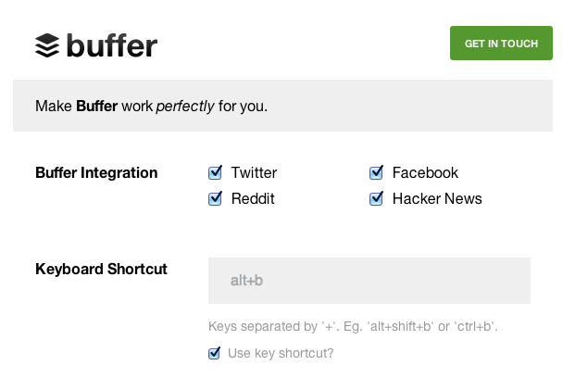Click the Twitter label text
This screenshot has width=588, height=390.
(x=254, y=172)
